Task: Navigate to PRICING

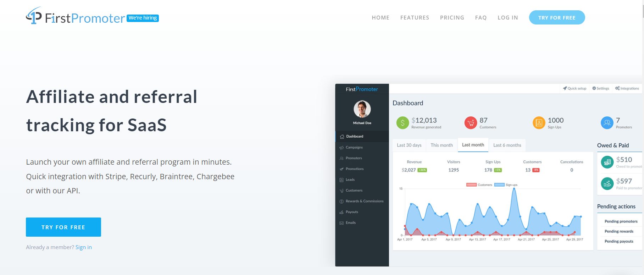Action: point(452,18)
